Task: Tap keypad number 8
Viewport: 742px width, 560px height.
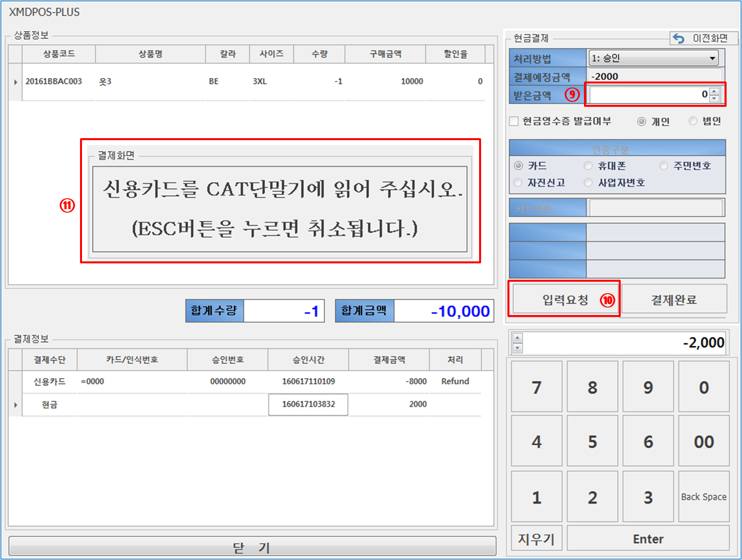Action: coord(592,387)
